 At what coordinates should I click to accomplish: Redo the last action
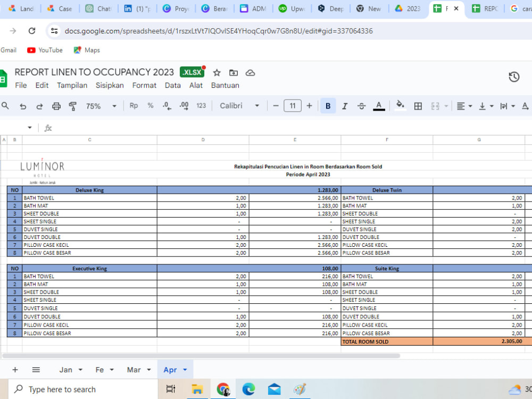tap(39, 106)
